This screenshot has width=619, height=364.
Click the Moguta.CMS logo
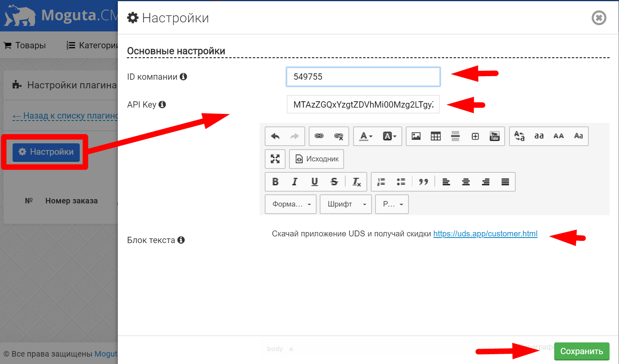point(61,15)
